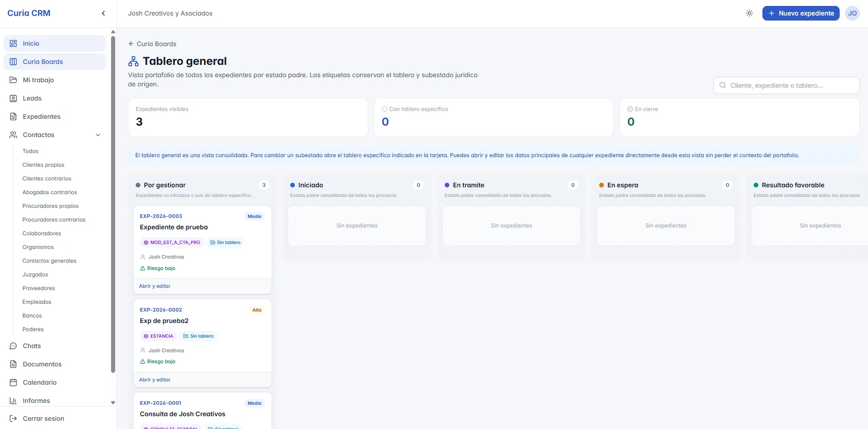
Task: Click the Sin tablero tag on Exp de prueba2
Action: pyautogui.click(x=198, y=336)
